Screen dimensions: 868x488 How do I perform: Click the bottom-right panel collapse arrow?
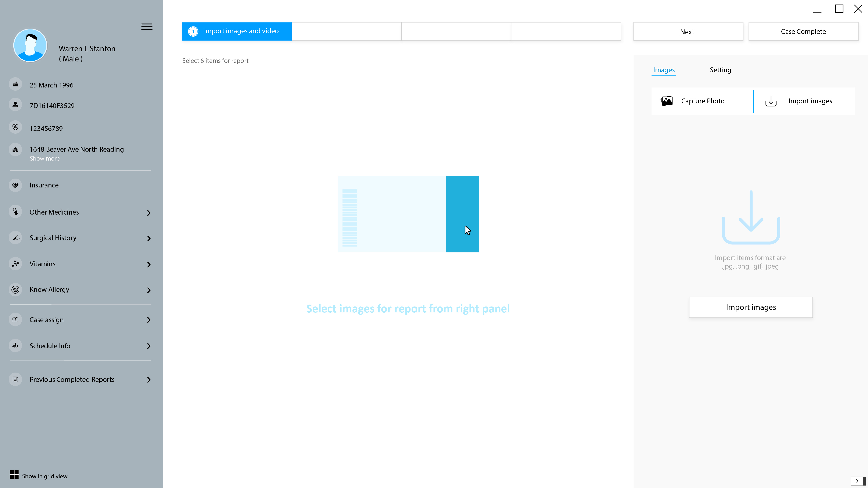point(857,481)
